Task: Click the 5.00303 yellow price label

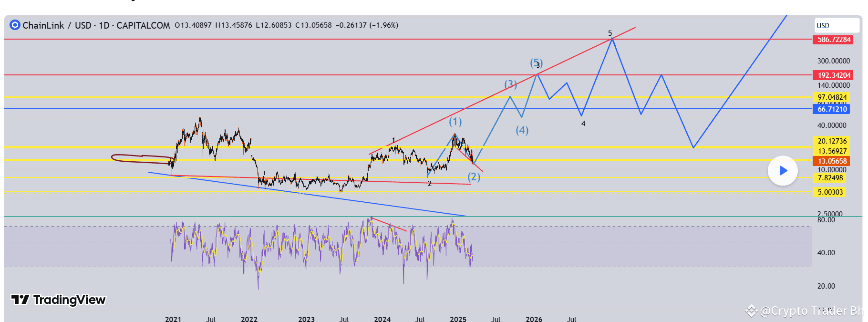Action: coord(830,192)
